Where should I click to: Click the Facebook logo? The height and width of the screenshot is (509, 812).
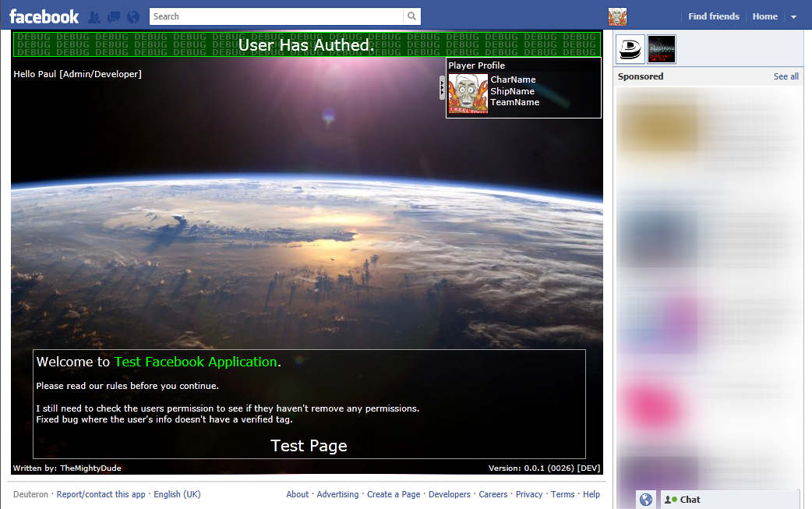coord(44,16)
